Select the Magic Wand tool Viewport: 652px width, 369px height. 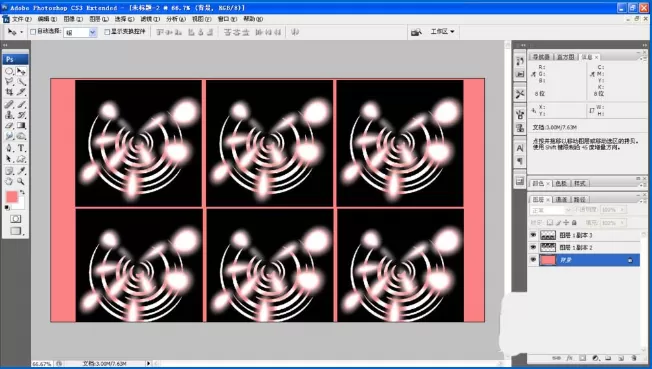(21, 82)
